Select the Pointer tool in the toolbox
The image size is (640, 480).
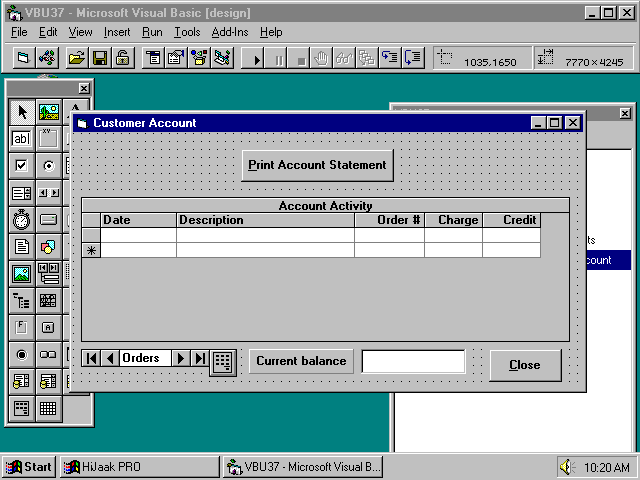(21, 112)
